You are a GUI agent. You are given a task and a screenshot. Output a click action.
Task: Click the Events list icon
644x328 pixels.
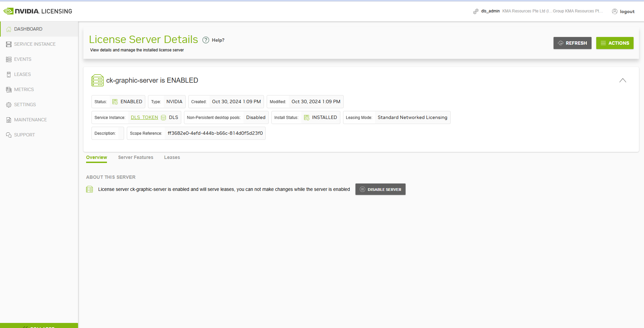tap(9, 59)
